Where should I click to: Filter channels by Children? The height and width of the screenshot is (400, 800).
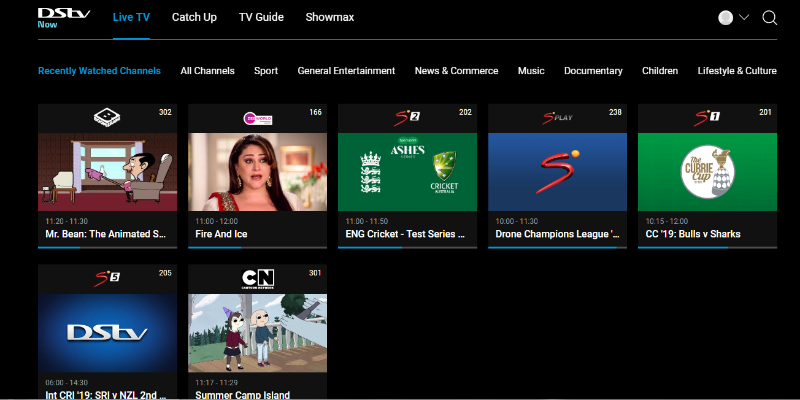(x=660, y=71)
